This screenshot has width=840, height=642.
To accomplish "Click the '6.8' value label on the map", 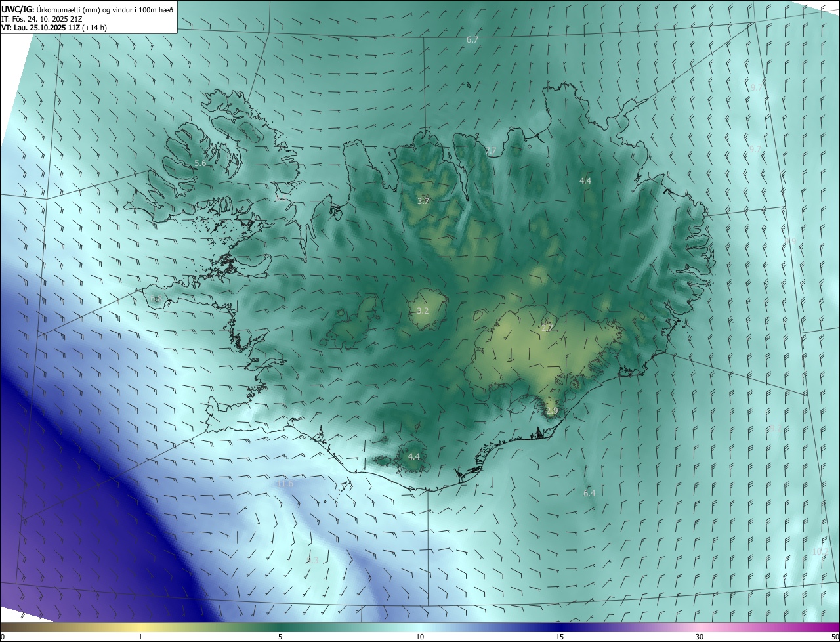I will tap(156, 299).
